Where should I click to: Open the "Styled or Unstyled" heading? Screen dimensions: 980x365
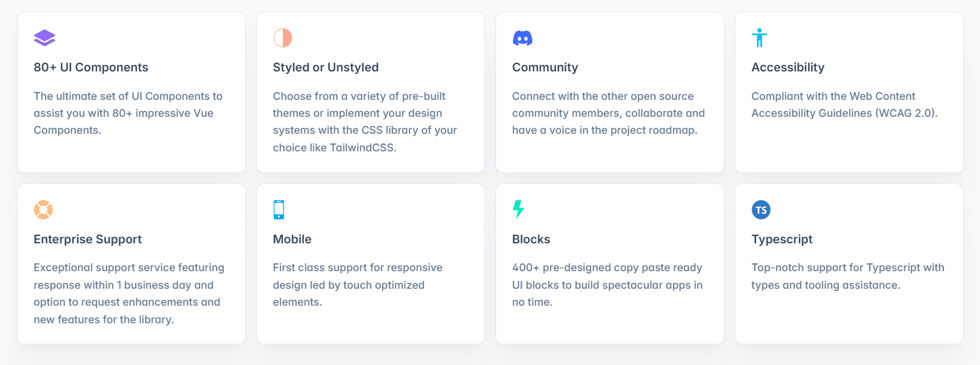click(326, 67)
